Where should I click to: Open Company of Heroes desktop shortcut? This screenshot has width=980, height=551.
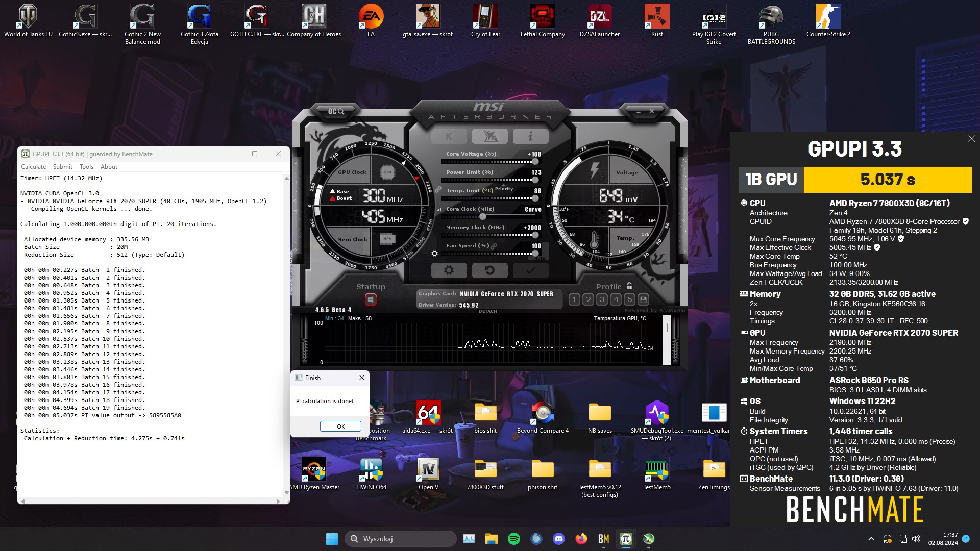coord(314,21)
